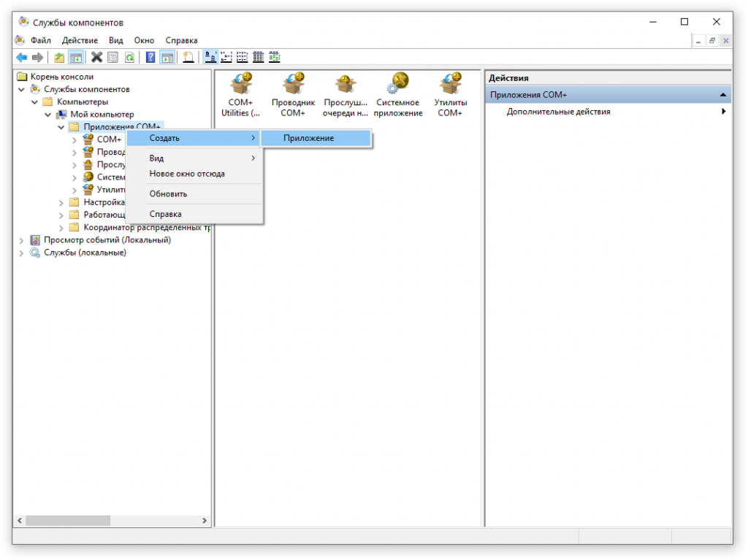Select the Проводник COM+ application icon
Viewport: 748px width, 560px height.
[293, 95]
